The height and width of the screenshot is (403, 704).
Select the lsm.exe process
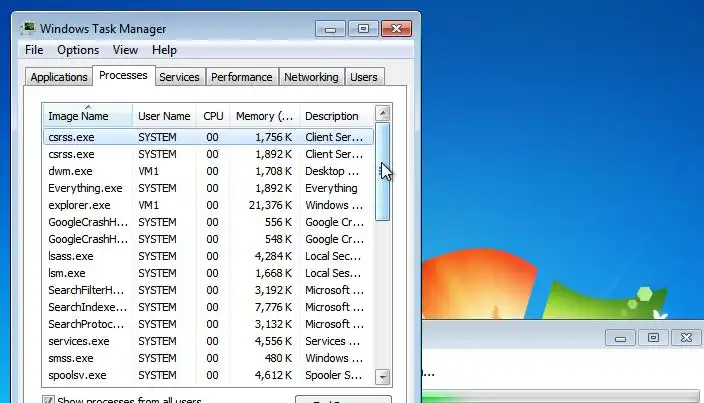[x=208, y=273]
